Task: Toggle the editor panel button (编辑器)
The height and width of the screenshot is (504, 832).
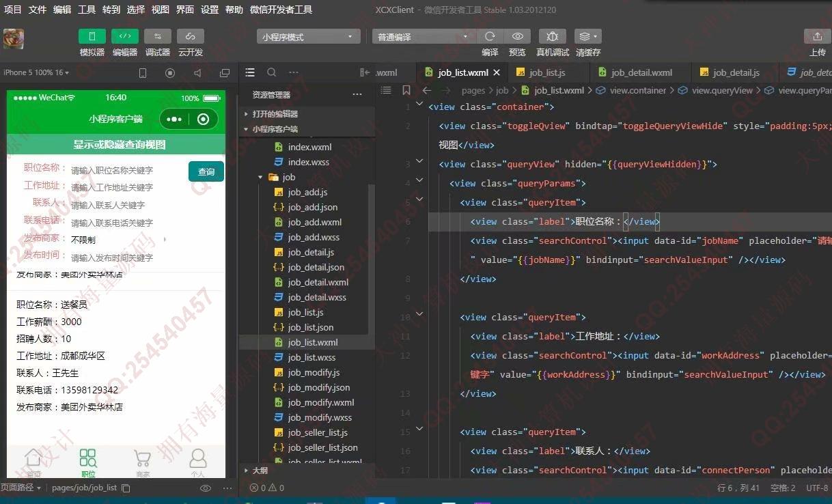Action: click(125, 36)
